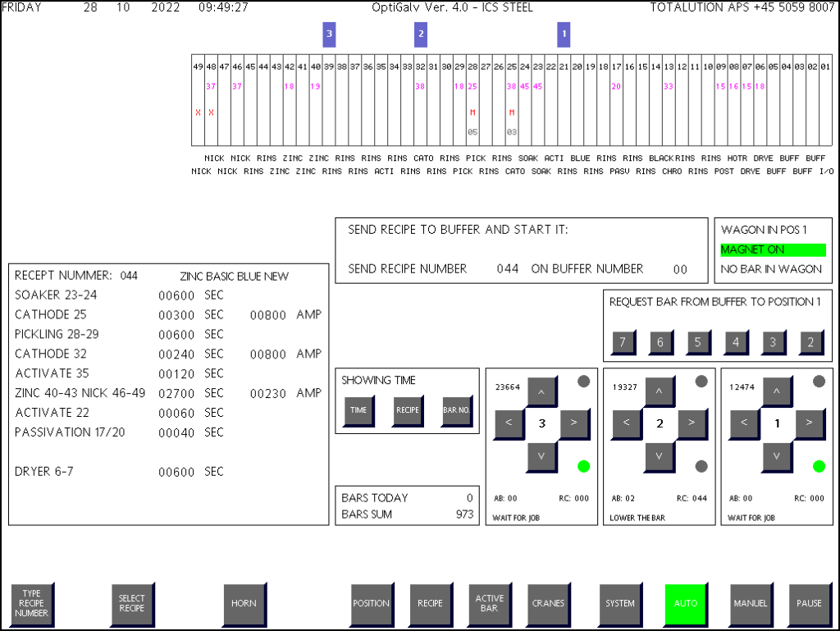The width and height of the screenshot is (840, 631).
Task: Click SOAKER 23-24 time value 00600
Action: point(176,295)
